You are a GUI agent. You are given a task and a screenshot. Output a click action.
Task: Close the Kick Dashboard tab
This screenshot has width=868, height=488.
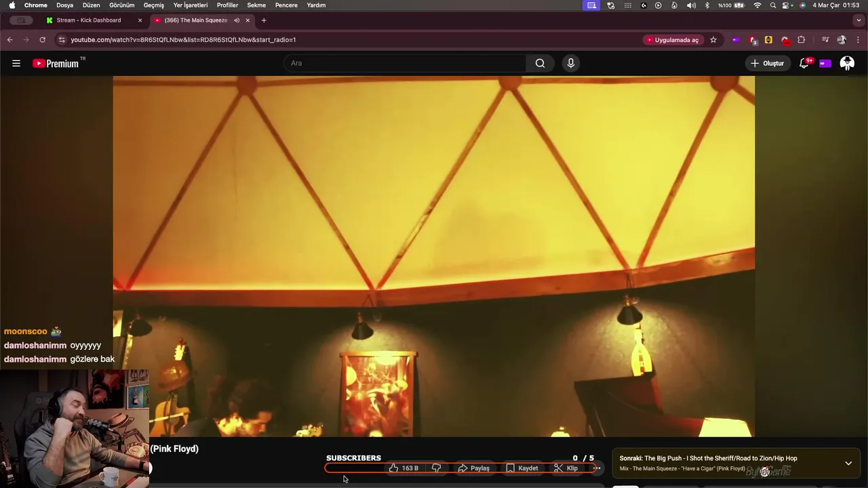click(140, 20)
